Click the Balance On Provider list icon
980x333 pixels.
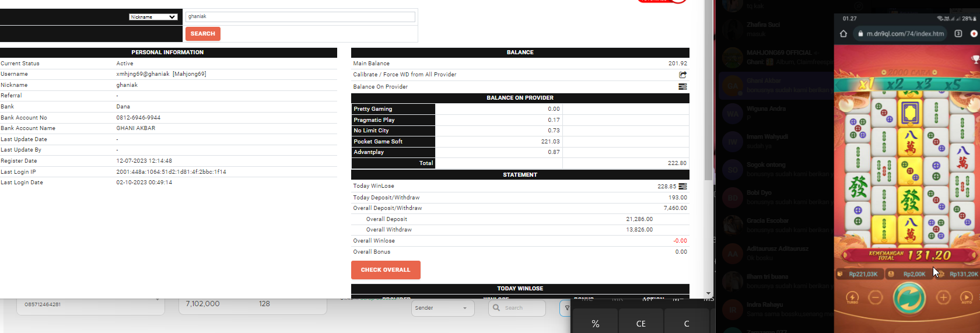682,87
